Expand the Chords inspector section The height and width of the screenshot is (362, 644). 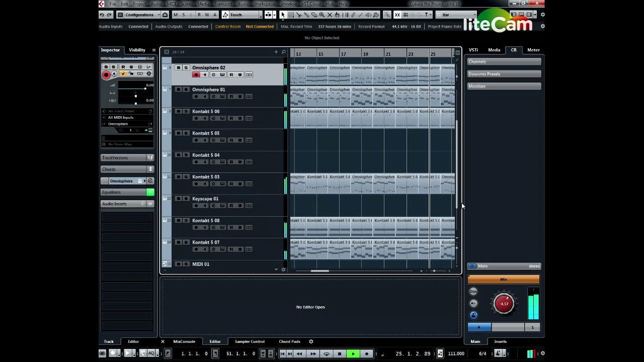coord(127,169)
